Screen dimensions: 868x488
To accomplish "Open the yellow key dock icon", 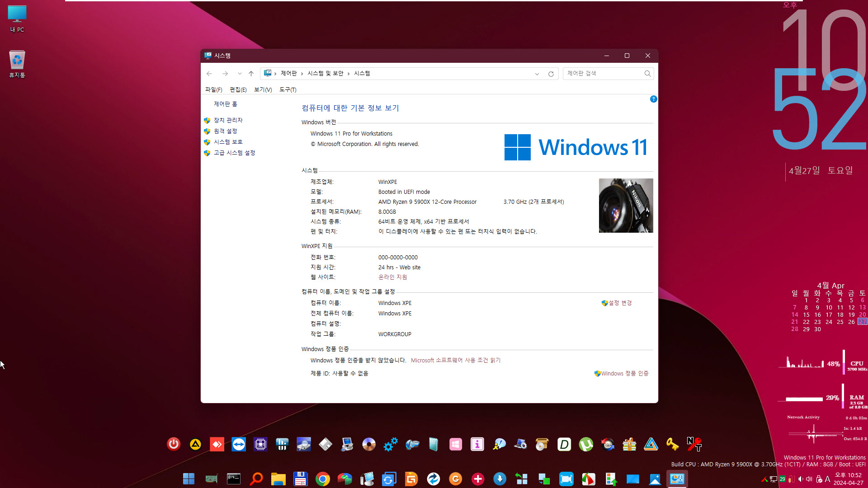I will click(673, 445).
